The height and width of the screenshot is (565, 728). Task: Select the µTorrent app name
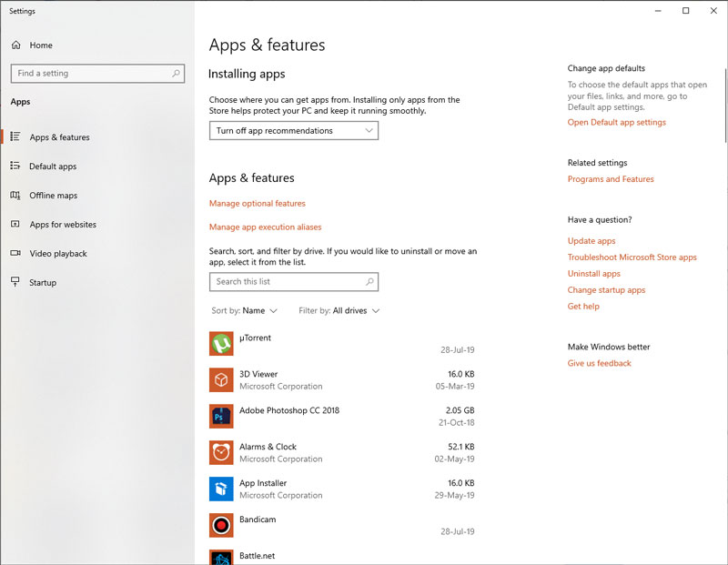click(255, 338)
